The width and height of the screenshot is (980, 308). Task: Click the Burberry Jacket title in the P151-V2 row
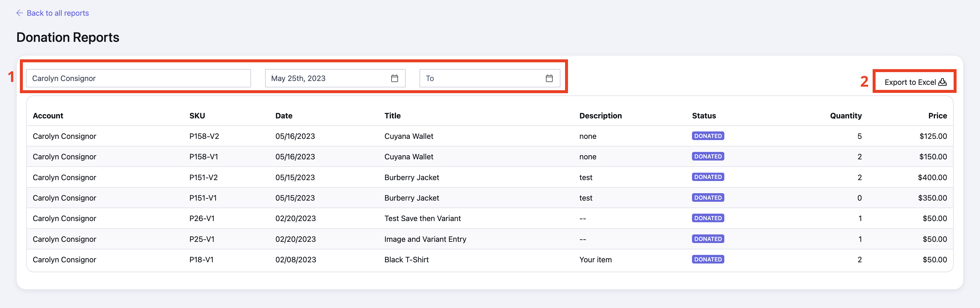click(x=412, y=177)
